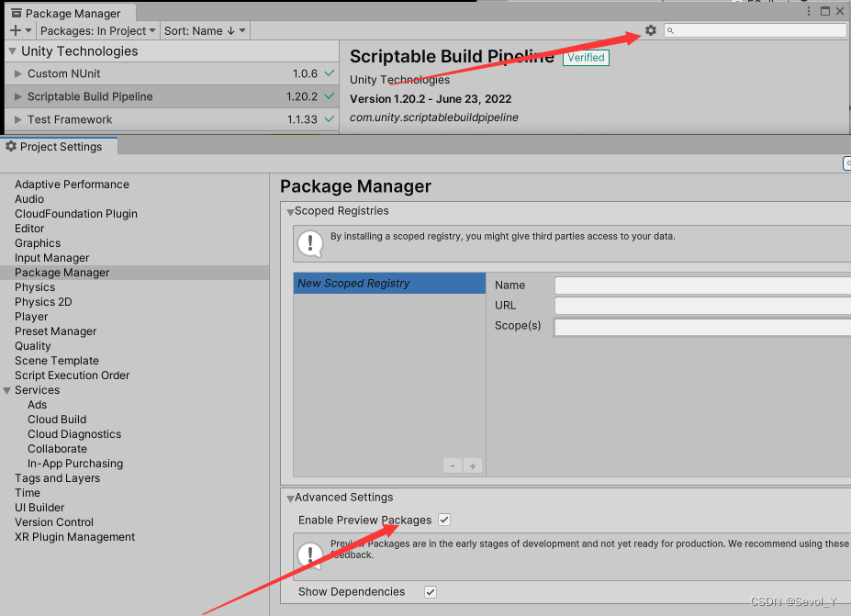Select the Test Framework package row
Viewport: 851px width, 616px height.
[172, 119]
